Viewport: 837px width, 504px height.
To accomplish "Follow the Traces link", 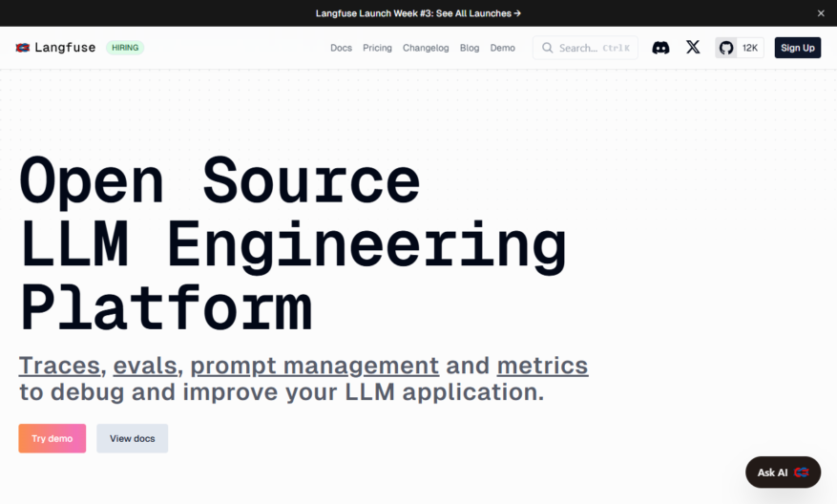I will 59,366.
